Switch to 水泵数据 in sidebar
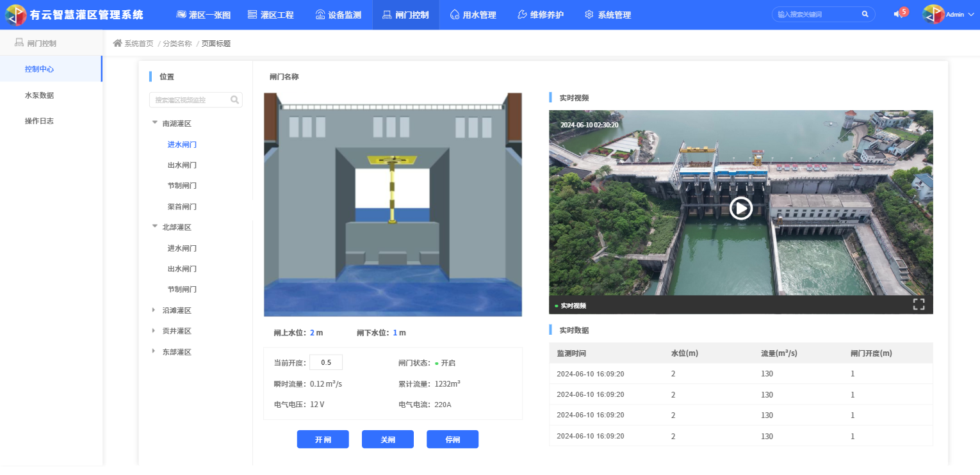 point(39,95)
